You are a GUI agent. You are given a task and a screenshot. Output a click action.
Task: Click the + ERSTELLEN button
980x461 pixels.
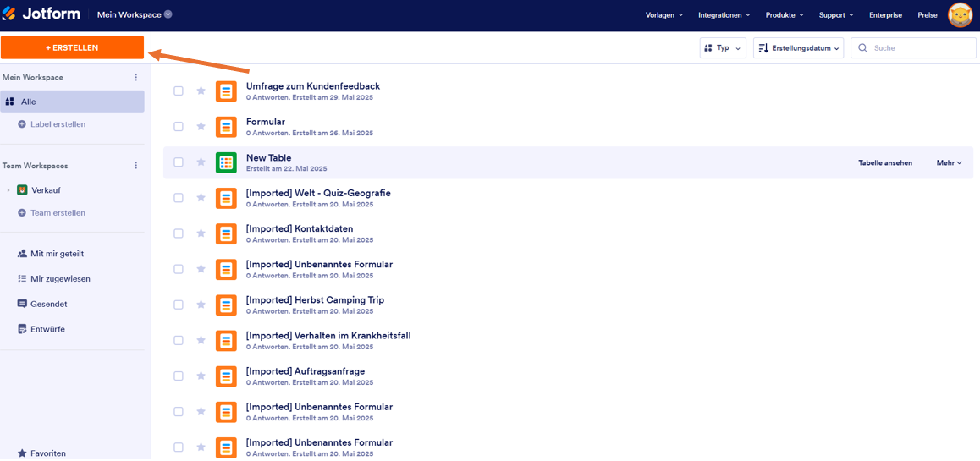click(x=73, y=47)
